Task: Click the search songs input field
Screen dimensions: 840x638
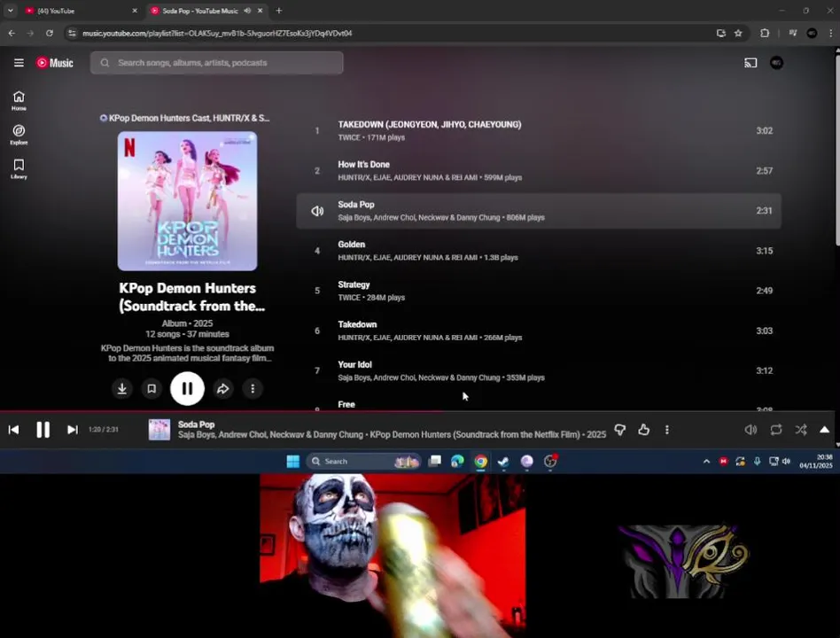Action: 217,63
